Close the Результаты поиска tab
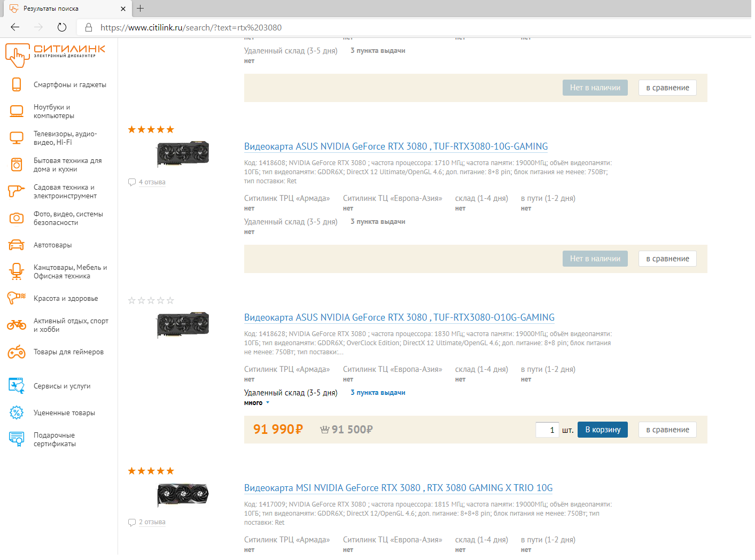This screenshot has height=560, width=755. coord(123,9)
